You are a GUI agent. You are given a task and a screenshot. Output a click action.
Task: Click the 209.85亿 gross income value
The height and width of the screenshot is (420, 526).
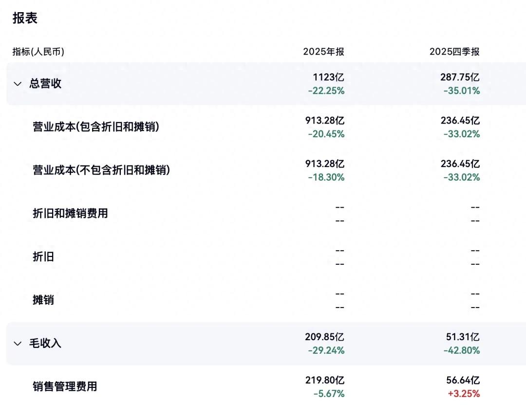click(324, 337)
